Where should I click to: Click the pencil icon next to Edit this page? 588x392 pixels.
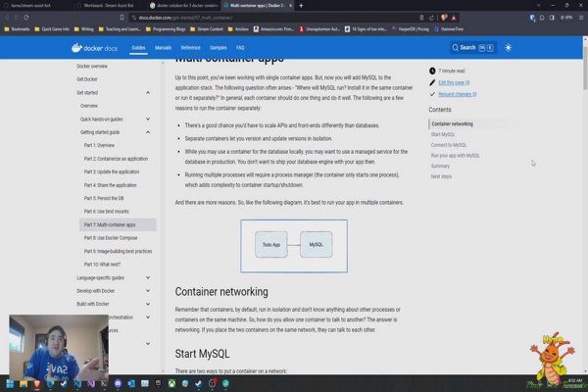pos(432,82)
